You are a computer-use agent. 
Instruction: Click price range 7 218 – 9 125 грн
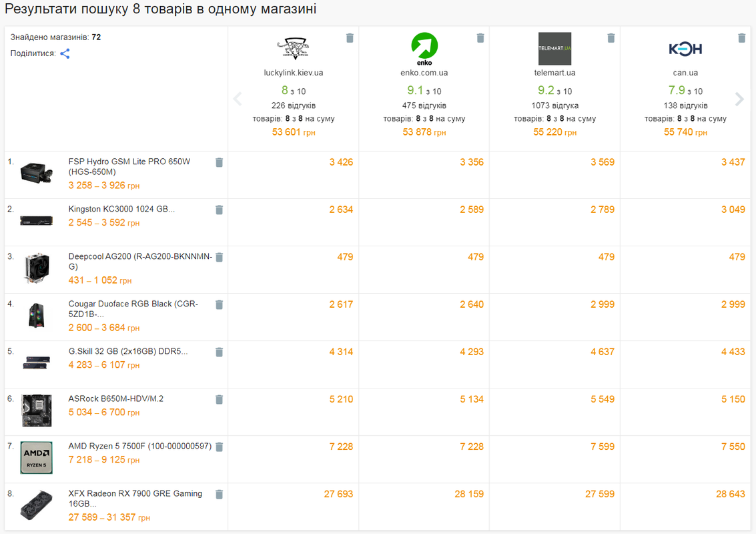click(x=104, y=460)
